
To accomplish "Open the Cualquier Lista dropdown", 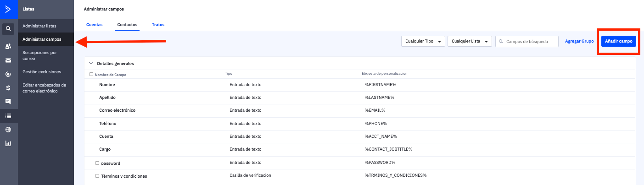I will [x=469, y=41].
